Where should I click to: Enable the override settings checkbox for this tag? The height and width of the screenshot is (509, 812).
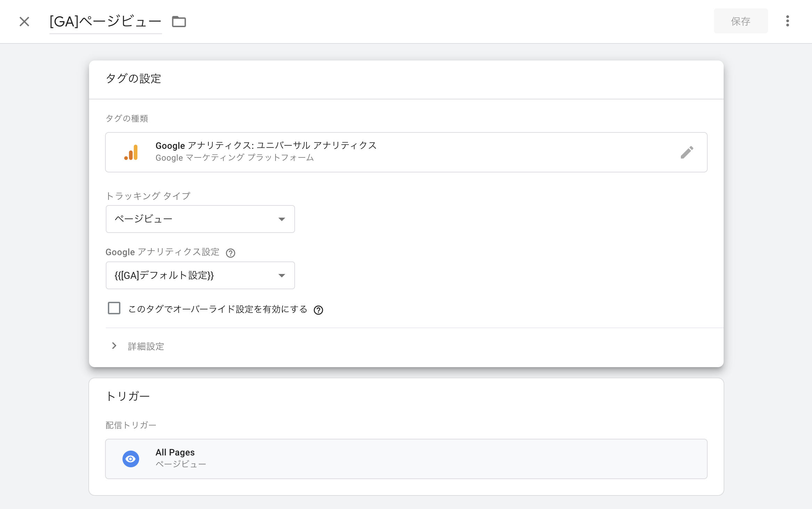pos(114,308)
